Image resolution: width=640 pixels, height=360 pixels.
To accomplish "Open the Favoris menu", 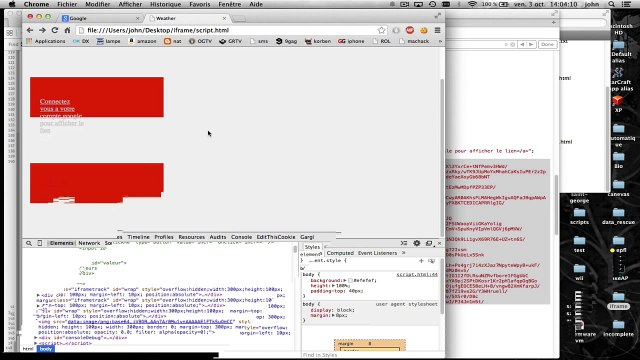I will (200, 4).
